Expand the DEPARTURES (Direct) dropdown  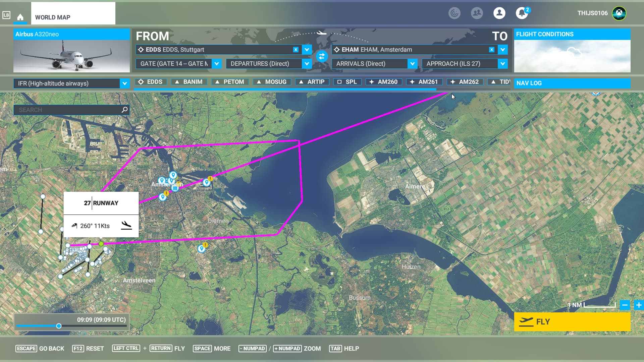pos(306,64)
